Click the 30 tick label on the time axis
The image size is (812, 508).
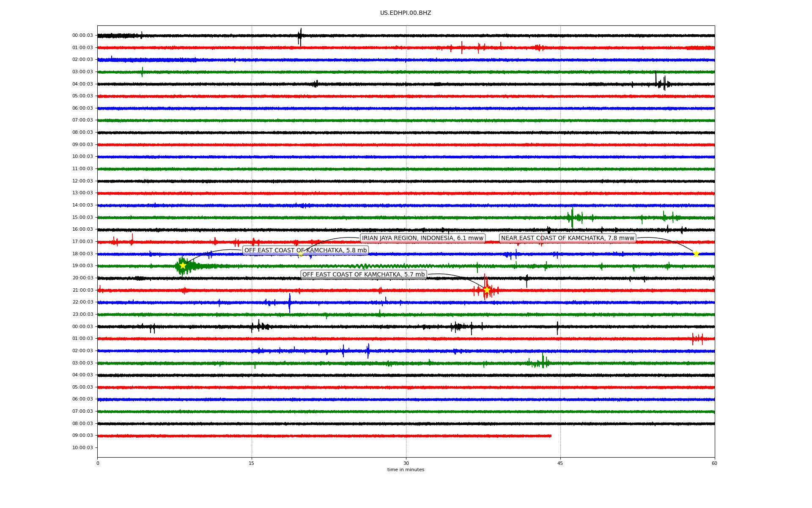coord(406,463)
